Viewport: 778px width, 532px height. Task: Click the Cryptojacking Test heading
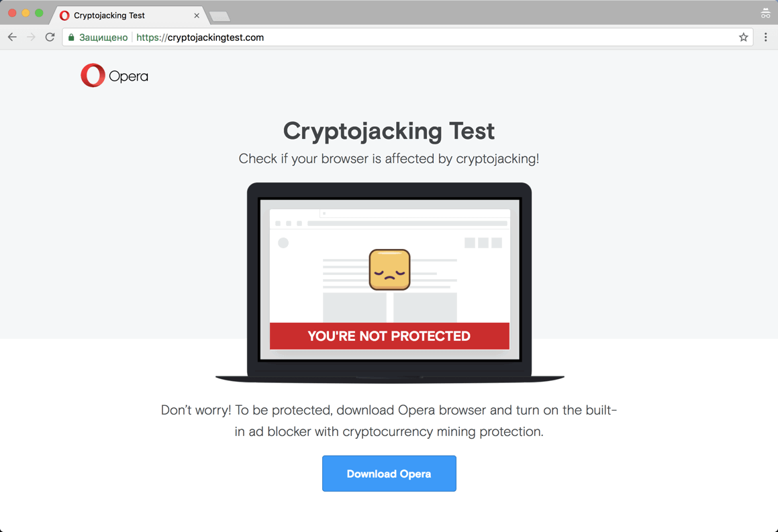[x=389, y=131]
